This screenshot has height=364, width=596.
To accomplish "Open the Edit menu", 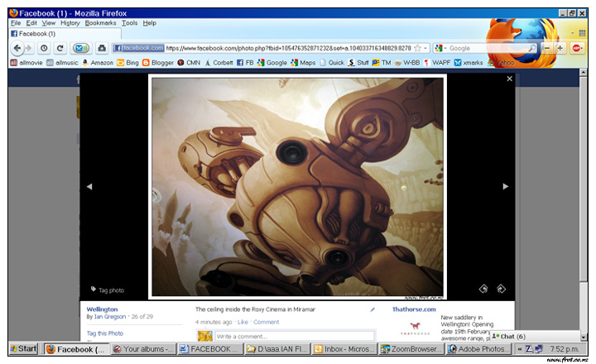I will [x=31, y=23].
